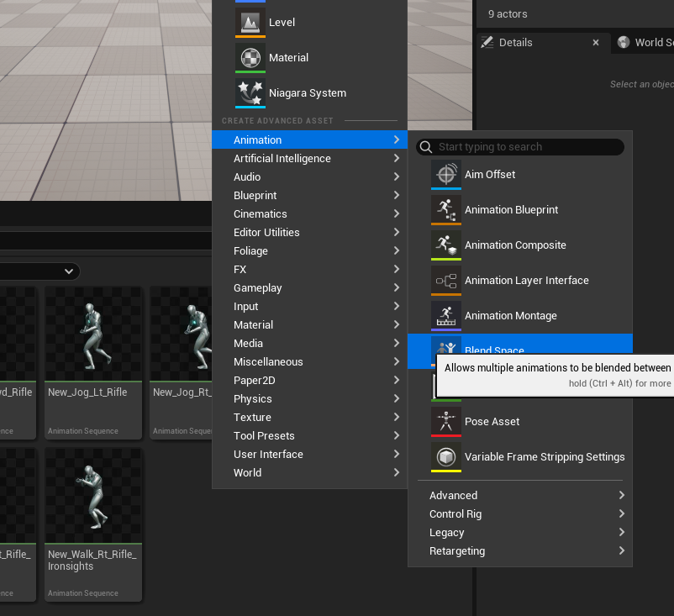Select the Animation Layer Interface icon
This screenshot has width=674, height=616.
445,280
